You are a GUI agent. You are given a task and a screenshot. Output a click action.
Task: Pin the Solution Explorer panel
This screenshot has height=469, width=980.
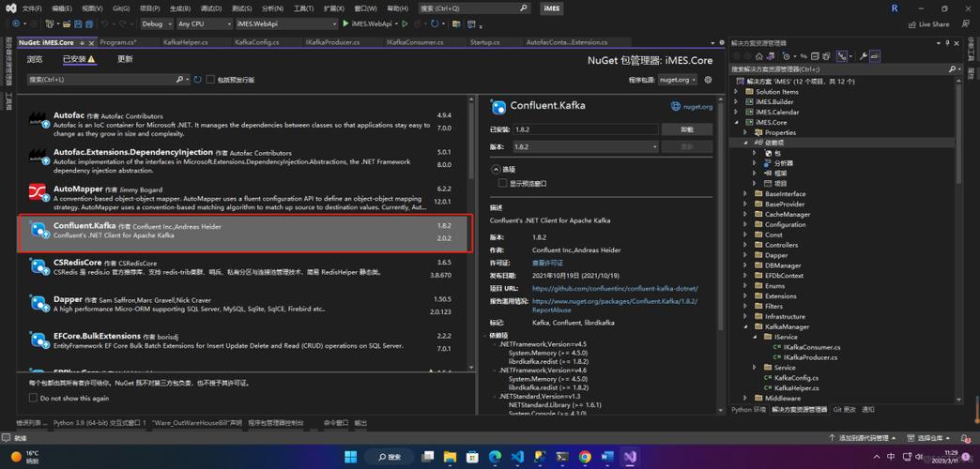pyautogui.click(x=947, y=43)
